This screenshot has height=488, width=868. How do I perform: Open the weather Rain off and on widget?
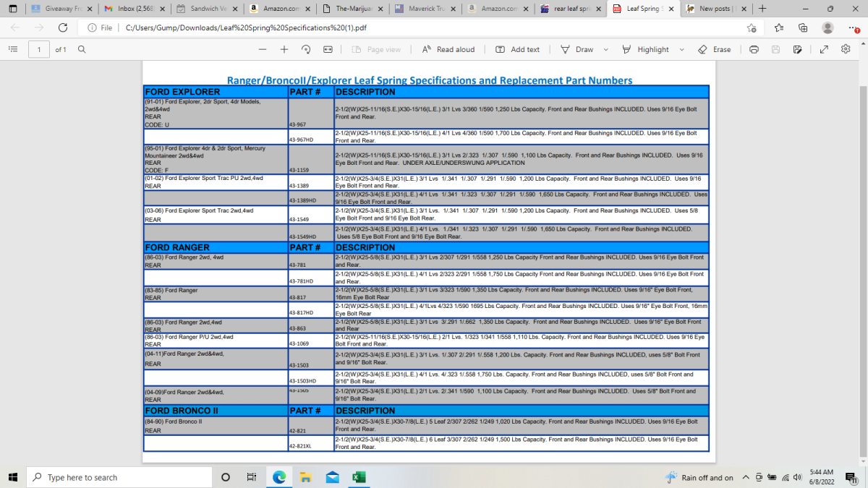pos(699,477)
